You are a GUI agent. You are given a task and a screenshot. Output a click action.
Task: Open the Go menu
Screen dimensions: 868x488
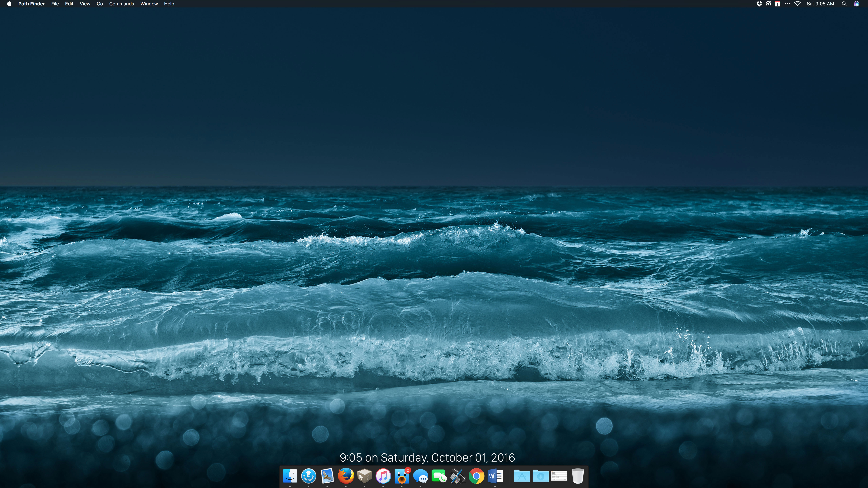(100, 4)
